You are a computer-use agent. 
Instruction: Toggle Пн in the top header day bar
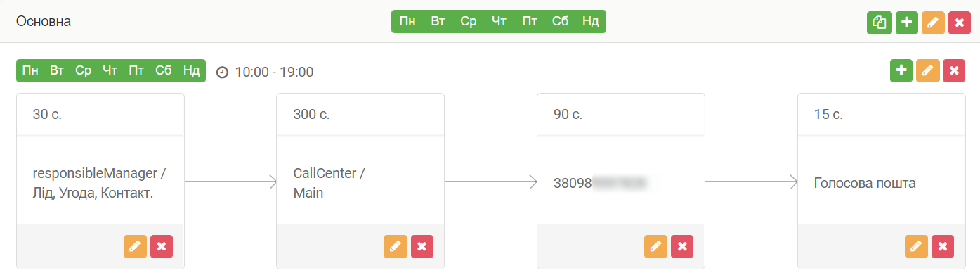pyautogui.click(x=407, y=21)
